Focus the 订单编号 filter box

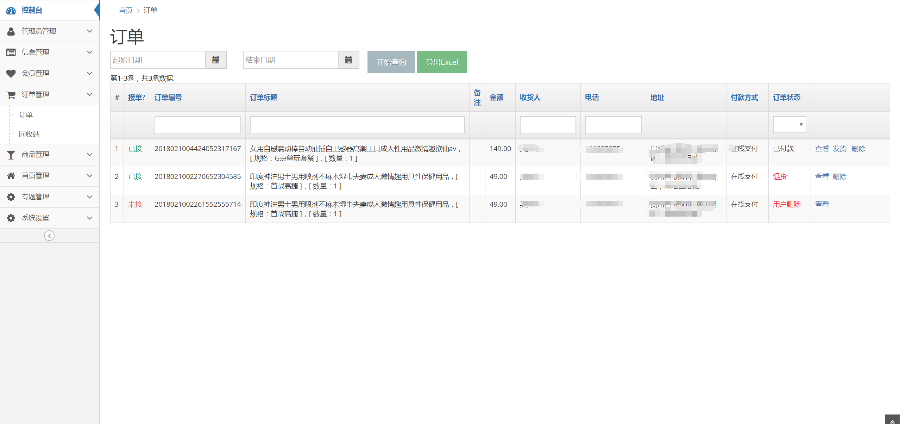click(x=197, y=125)
